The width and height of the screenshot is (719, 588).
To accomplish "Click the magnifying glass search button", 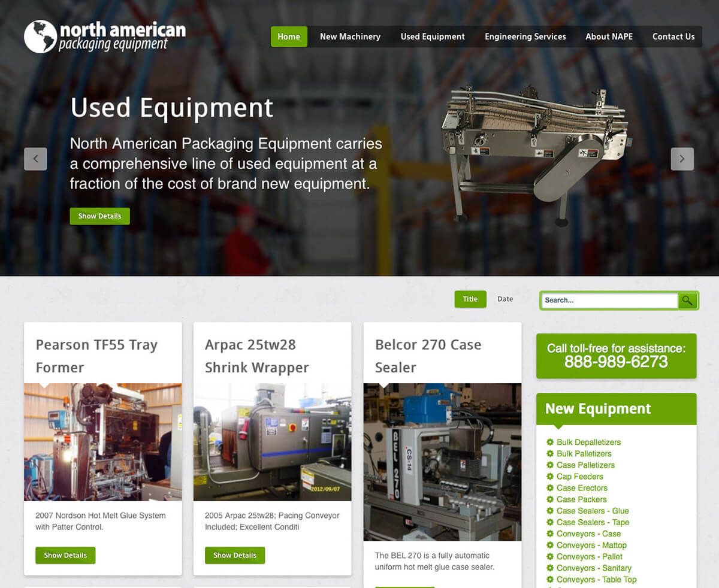I will tap(687, 300).
